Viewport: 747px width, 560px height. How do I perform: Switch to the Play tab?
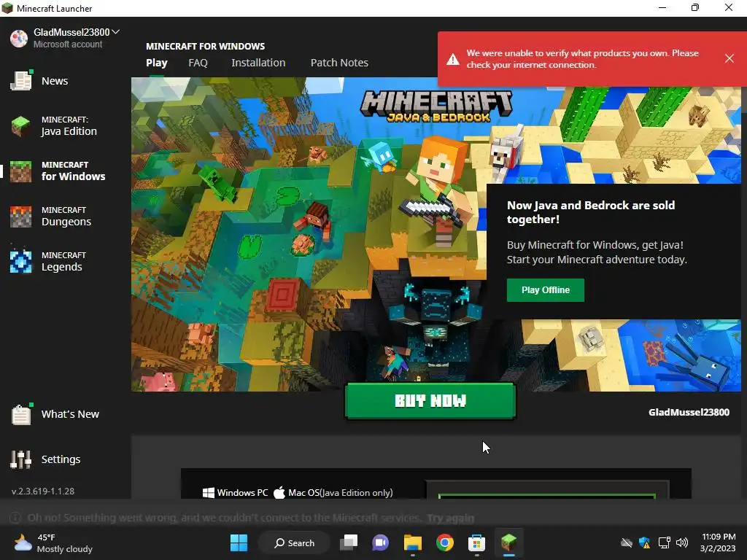click(157, 63)
